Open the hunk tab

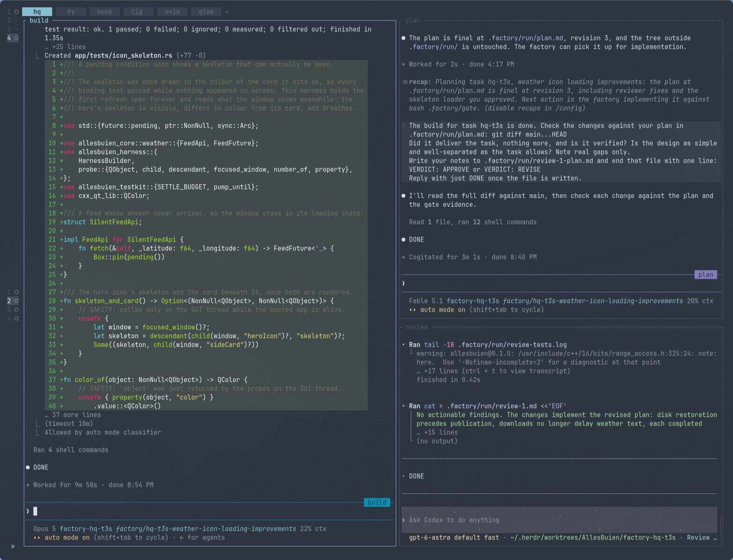[105, 12]
